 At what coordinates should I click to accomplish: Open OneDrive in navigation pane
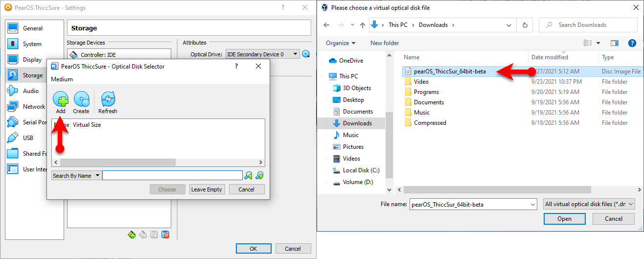(x=351, y=61)
